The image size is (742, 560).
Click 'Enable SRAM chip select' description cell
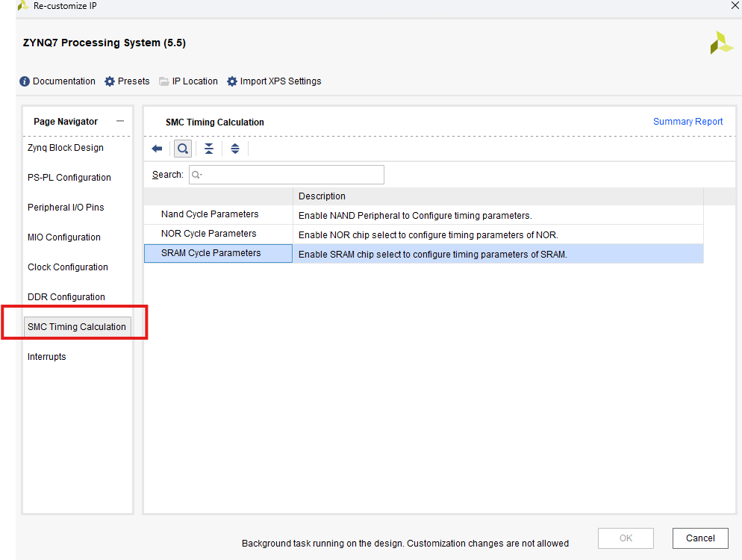pos(499,254)
